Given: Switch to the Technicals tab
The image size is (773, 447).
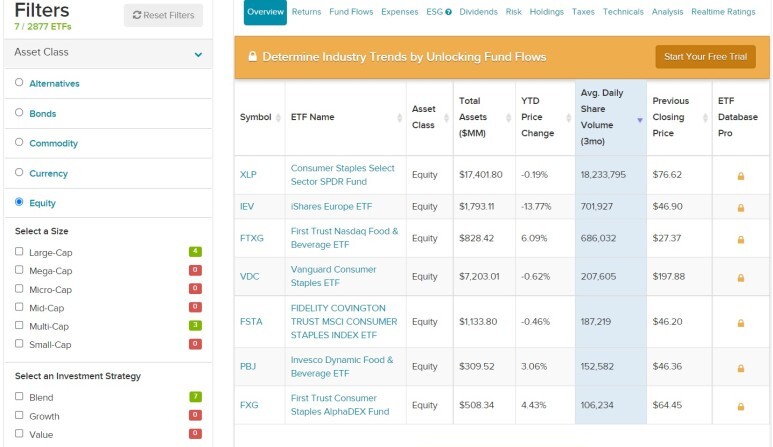Looking at the screenshot, I should point(623,12).
